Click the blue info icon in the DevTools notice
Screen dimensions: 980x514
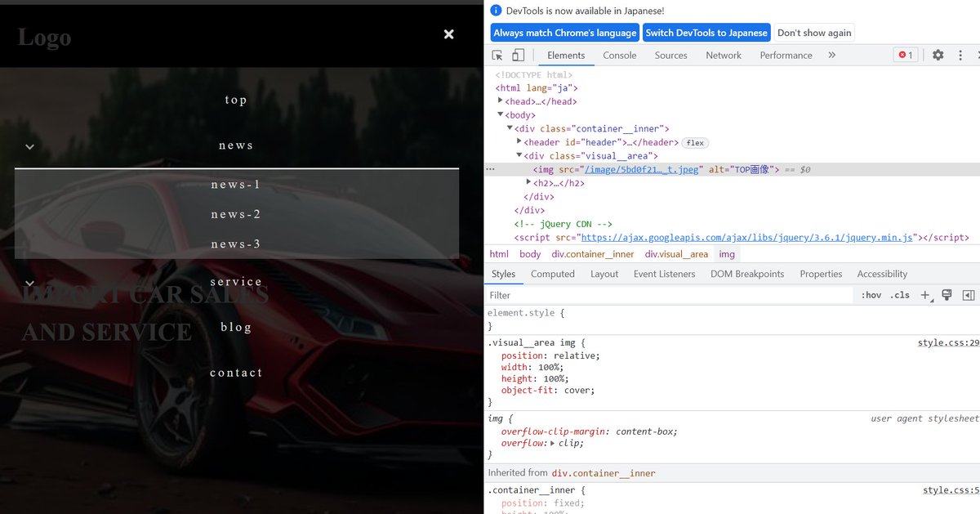tap(496, 11)
